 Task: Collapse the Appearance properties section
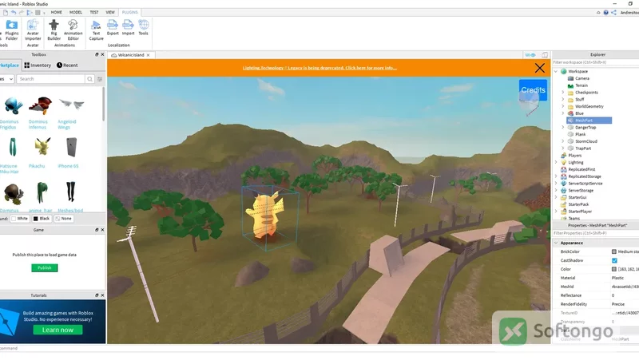[556, 243]
